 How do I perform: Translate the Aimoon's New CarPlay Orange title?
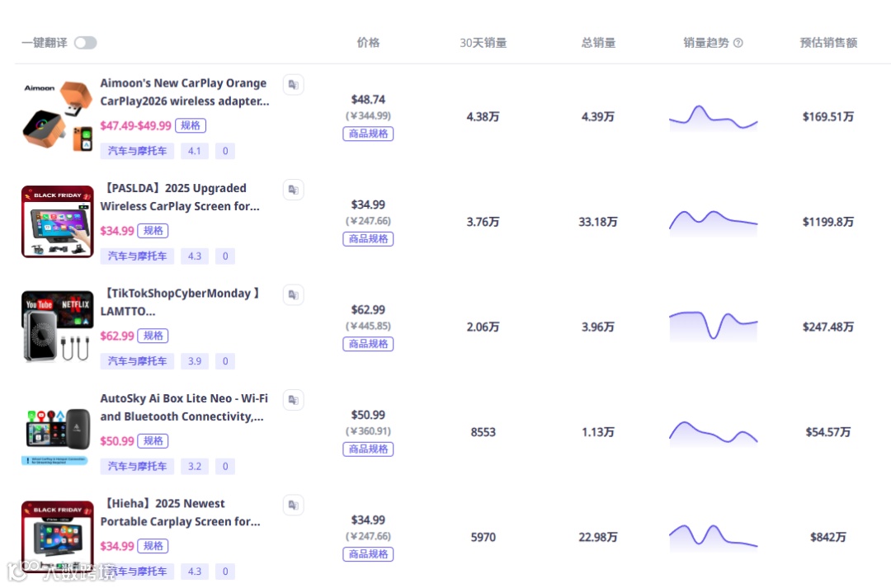tap(293, 85)
